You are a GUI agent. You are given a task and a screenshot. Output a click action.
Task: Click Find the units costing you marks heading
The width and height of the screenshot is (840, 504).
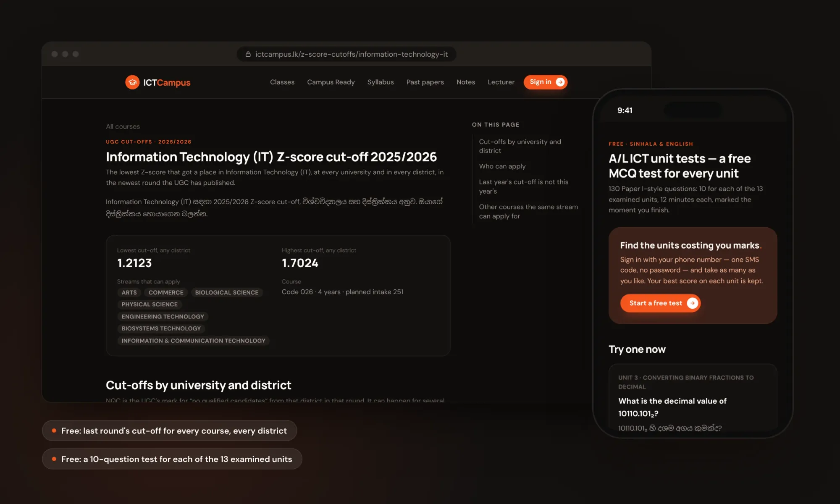click(x=690, y=245)
